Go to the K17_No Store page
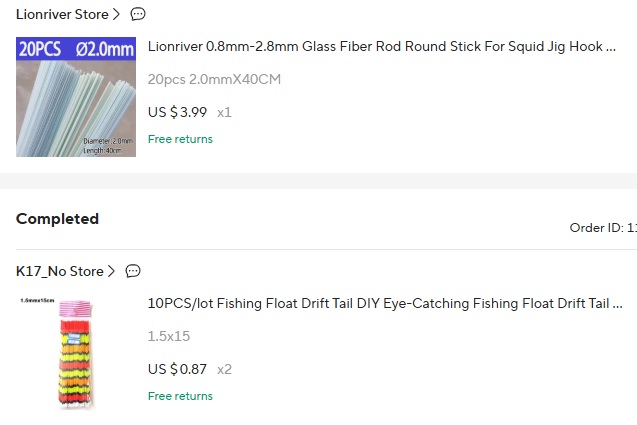Image resolution: width=637 pixels, height=425 pixels. click(59, 271)
